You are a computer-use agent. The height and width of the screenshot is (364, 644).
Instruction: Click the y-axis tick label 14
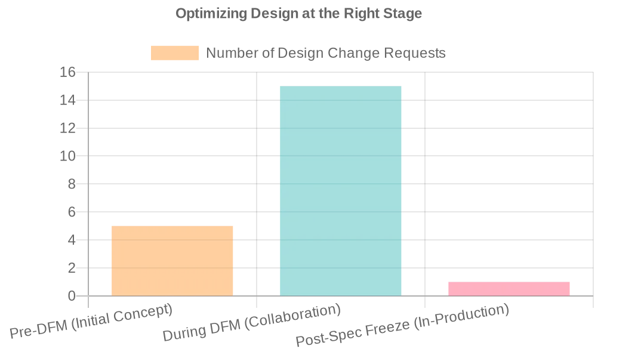coord(67,100)
